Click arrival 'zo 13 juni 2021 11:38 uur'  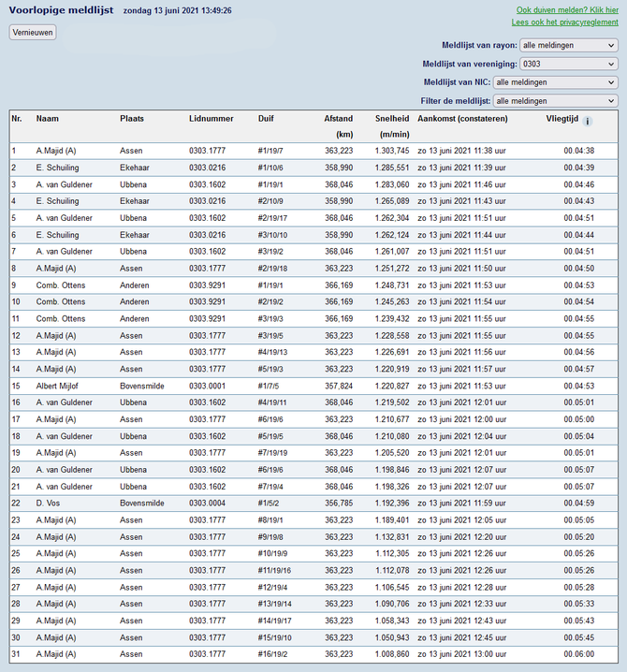(x=461, y=151)
